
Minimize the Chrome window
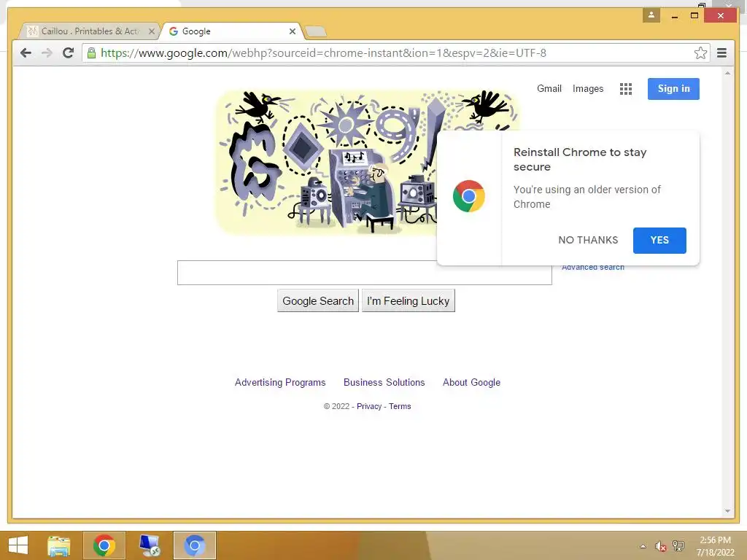(675, 16)
